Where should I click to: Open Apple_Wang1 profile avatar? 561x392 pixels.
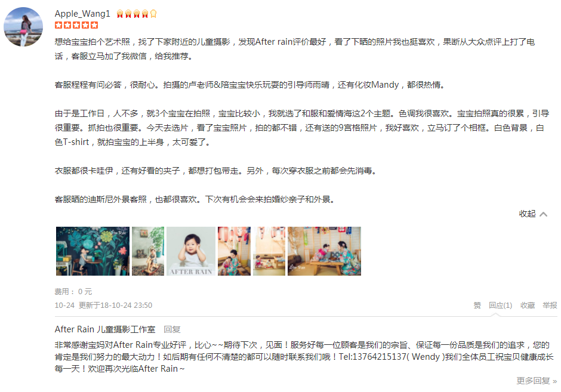pyautogui.click(x=23, y=26)
